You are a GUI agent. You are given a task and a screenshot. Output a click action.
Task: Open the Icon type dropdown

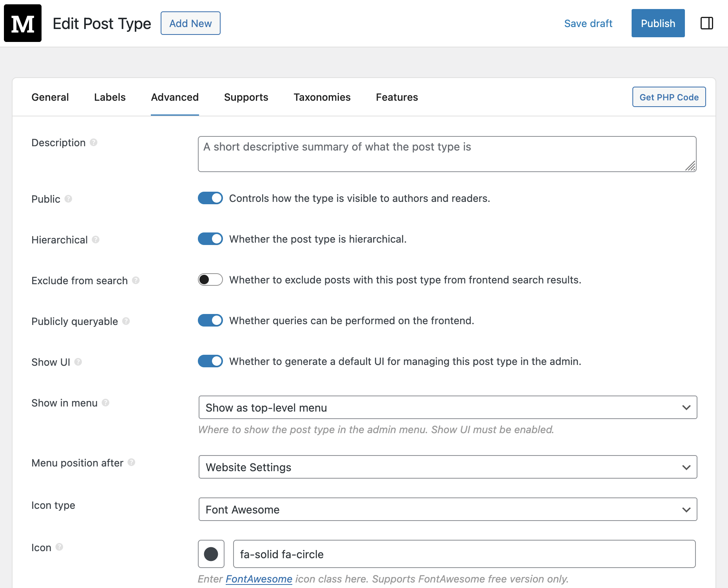(x=447, y=510)
